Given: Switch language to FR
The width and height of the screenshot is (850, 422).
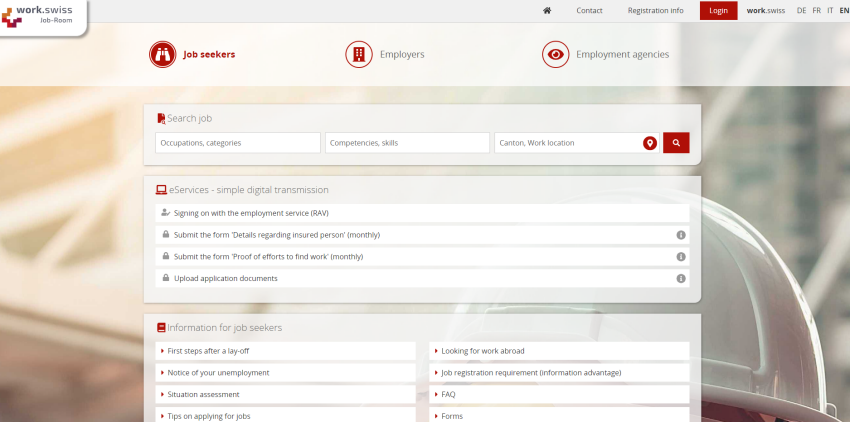Looking at the screenshot, I should pos(816,11).
